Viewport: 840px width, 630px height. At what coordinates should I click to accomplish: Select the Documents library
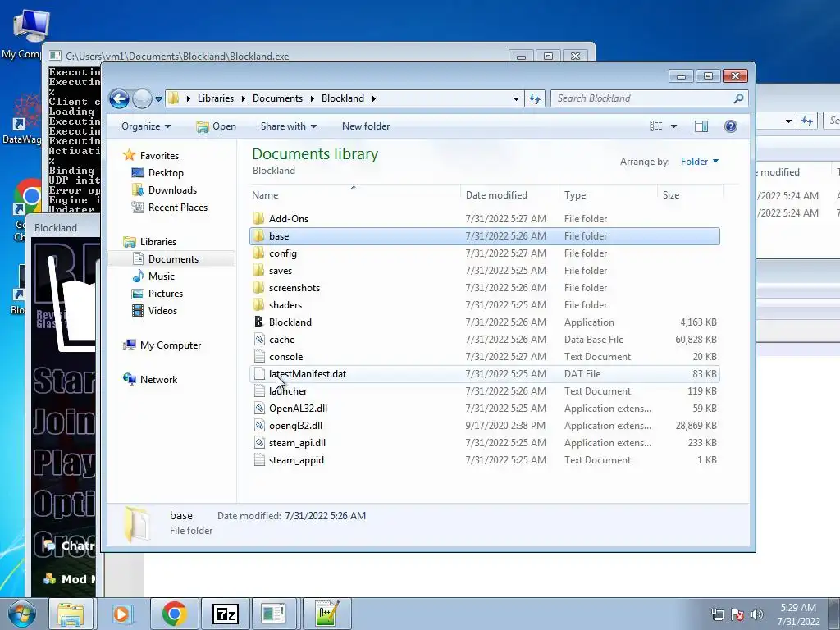(173, 258)
